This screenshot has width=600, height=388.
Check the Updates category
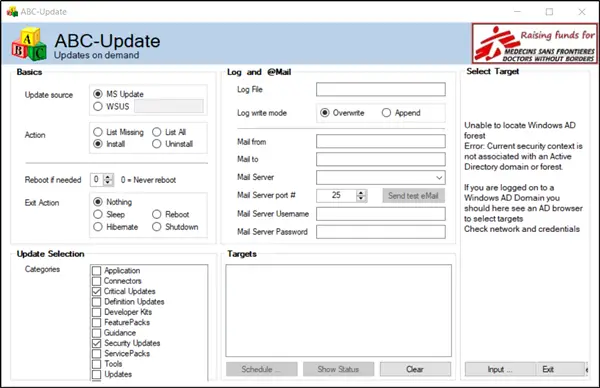[96, 374]
